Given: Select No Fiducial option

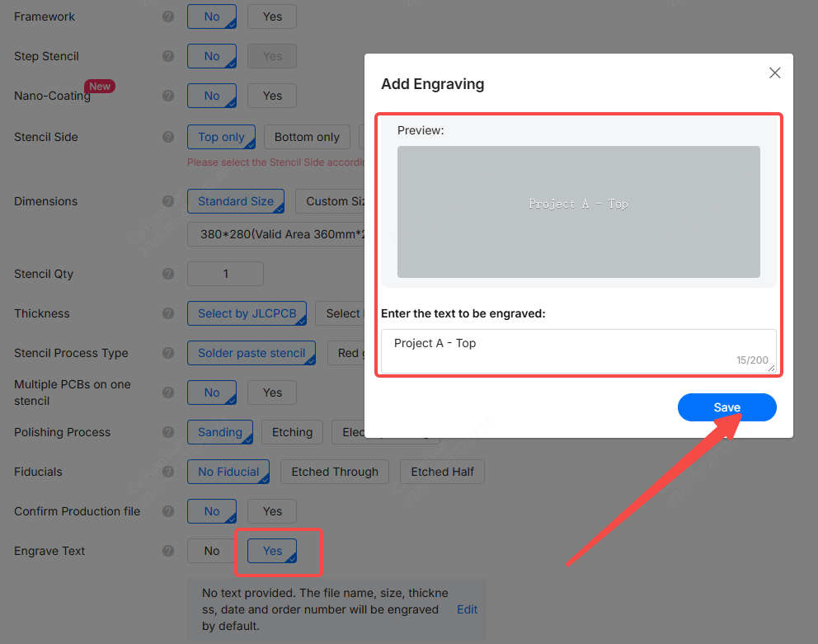Looking at the screenshot, I should pyautogui.click(x=228, y=472).
